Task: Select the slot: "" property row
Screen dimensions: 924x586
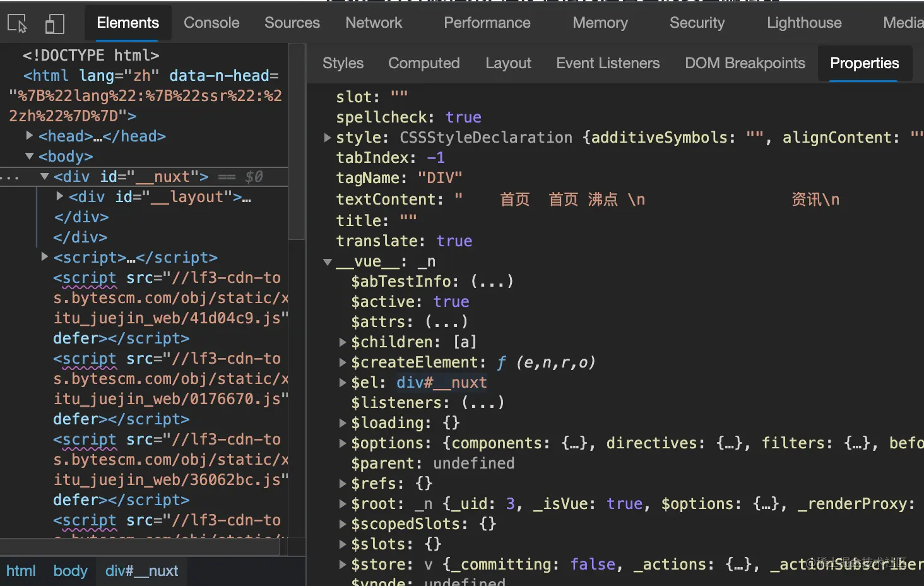Action: [372, 97]
